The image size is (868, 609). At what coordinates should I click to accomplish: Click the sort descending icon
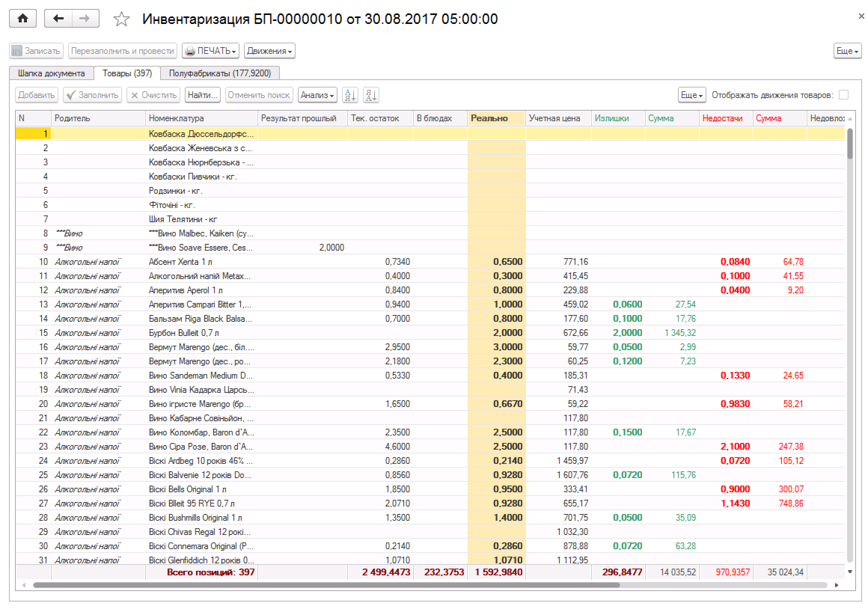[x=371, y=95]
